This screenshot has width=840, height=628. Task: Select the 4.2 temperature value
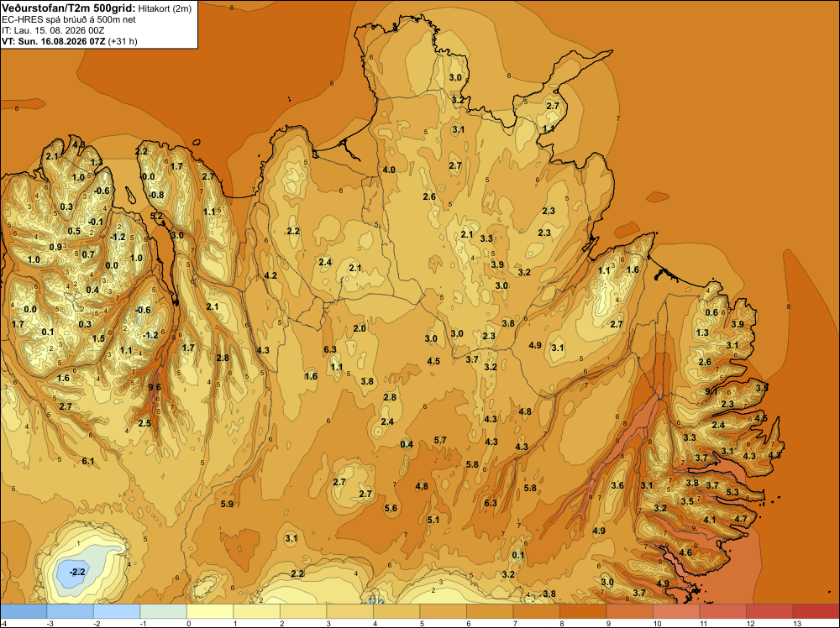point(270,275)
